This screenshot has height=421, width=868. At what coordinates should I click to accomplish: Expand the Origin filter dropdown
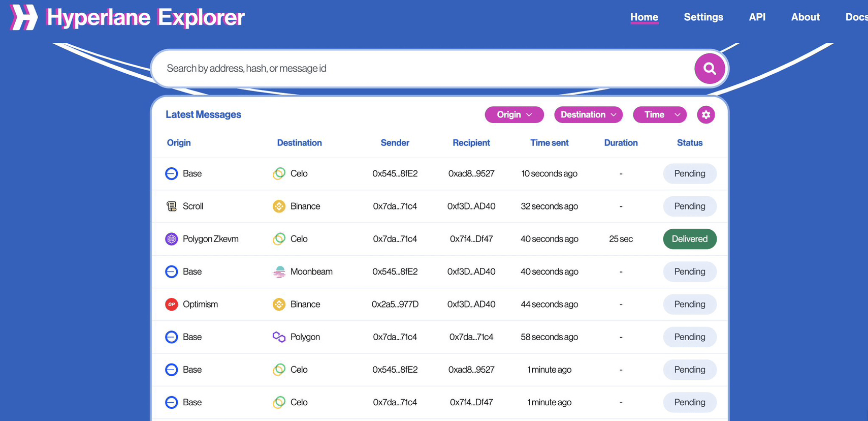pos(514,115)
